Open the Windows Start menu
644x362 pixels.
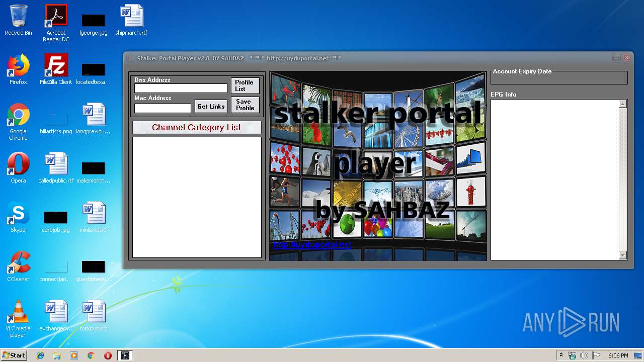(x=14, y=355)
